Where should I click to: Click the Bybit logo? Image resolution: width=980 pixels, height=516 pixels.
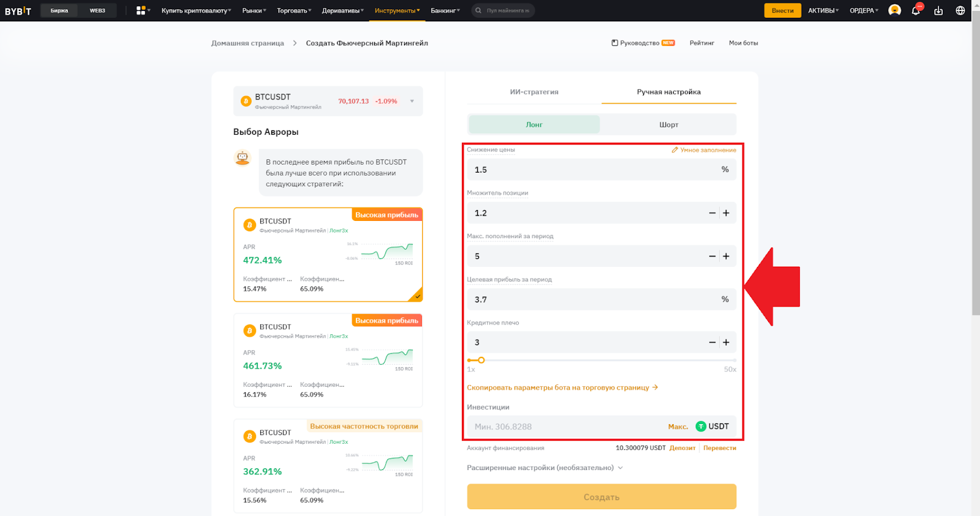18,10
